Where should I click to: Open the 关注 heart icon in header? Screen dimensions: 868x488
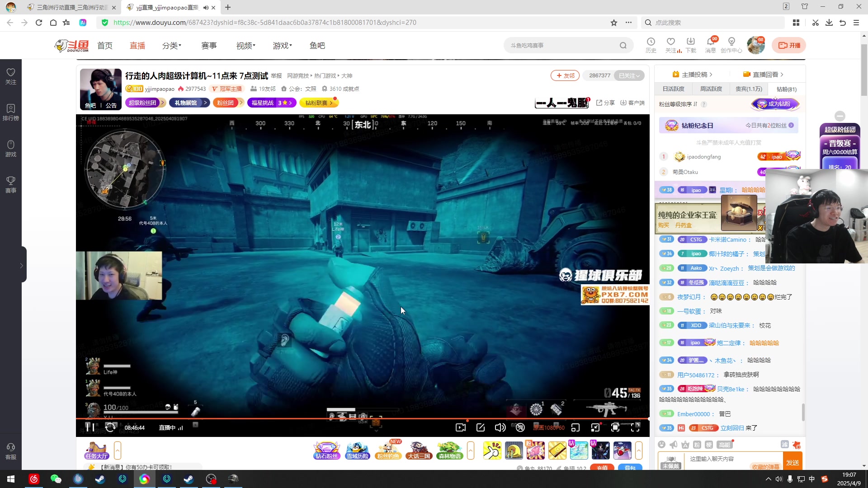tap(671, 45)
